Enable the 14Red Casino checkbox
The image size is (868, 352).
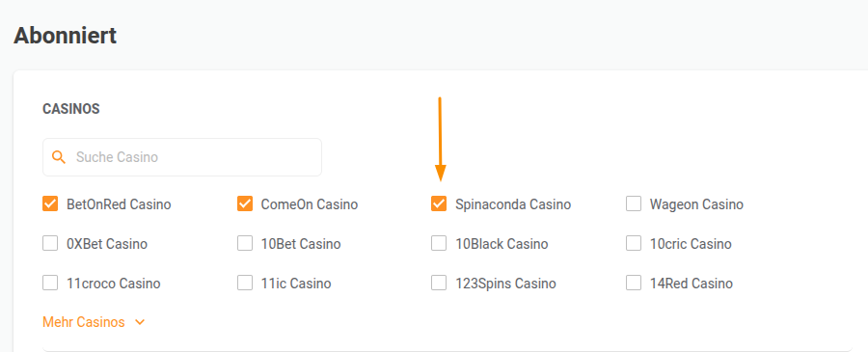(x=634, y=284)
